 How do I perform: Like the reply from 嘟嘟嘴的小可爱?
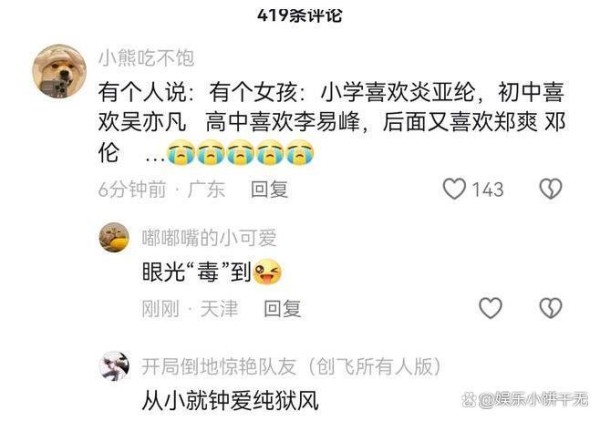(x=491, y=308)
